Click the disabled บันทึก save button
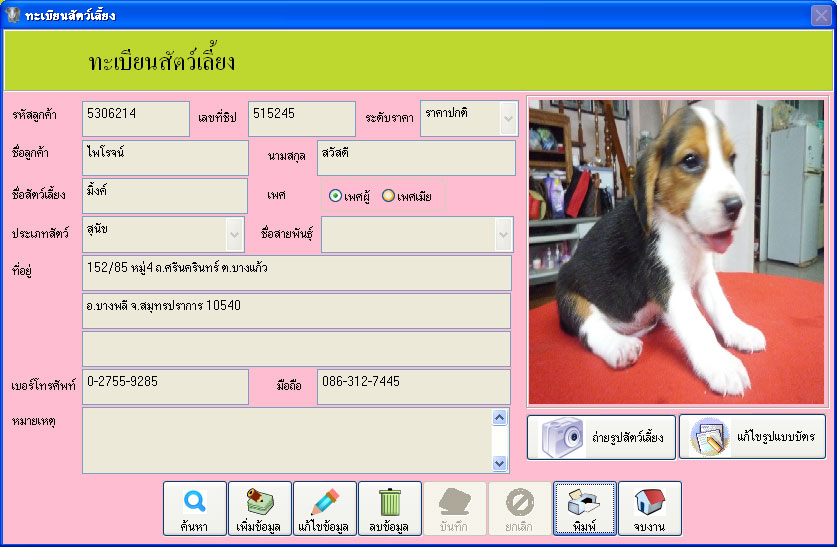Image resolution: width=837 pixels, height=547 pixels. [x=454, y=509]
